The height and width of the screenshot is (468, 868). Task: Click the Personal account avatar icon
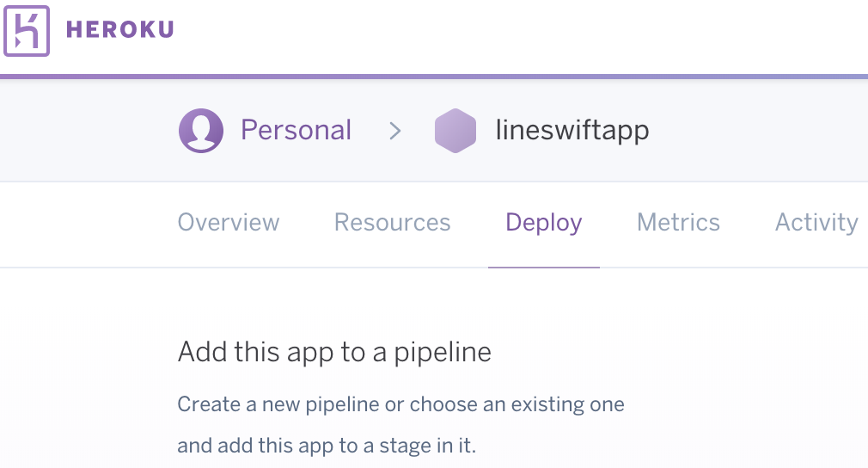tap(201, 131)
